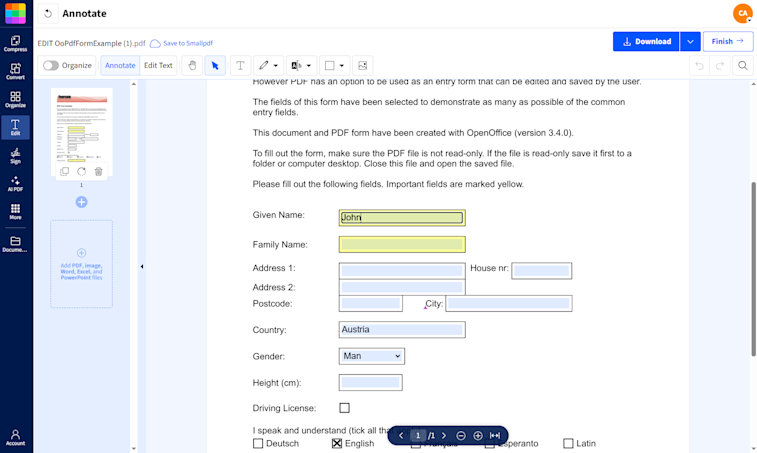This screenshot has height=453, width=757.
Task: Uncheck the English checkbox
Action: (x=337, y=443)
